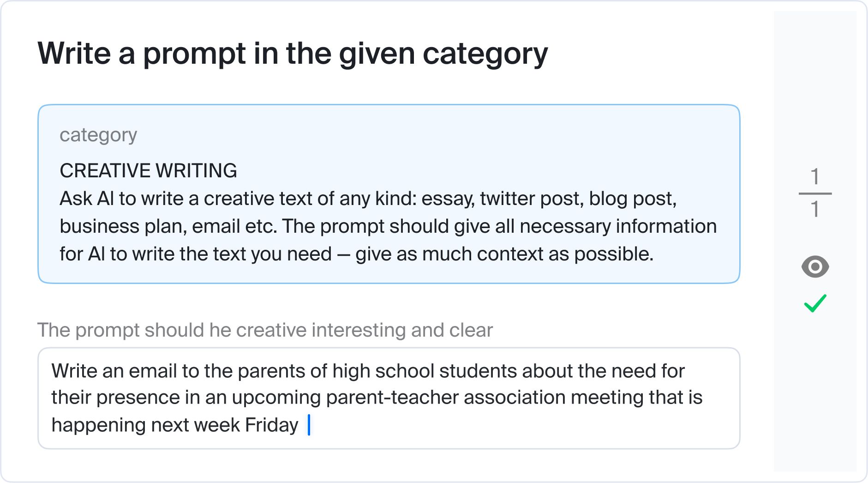Click the gray sidebar panel above the counter
Screen dimensions: 868x483
pos(815,88)
